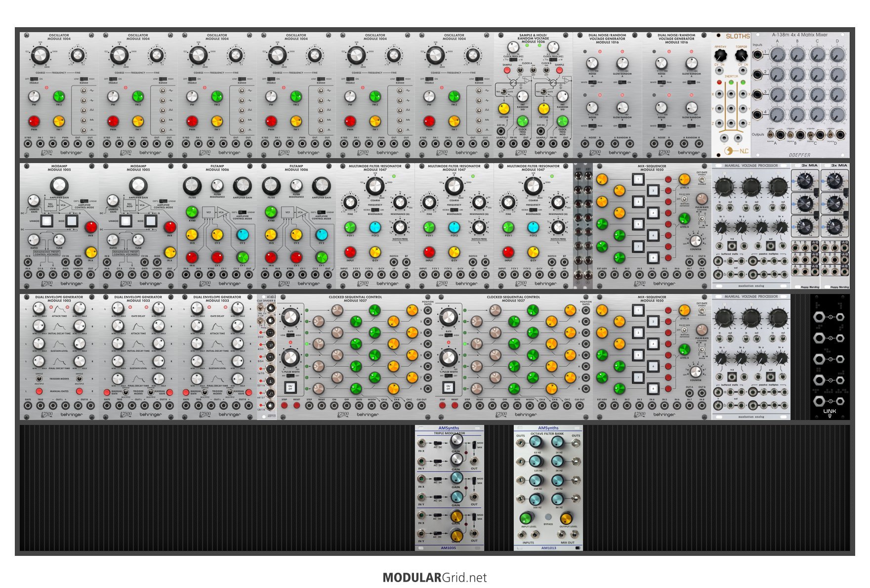The height and width of the screenshot is (588, 870).
Task: Select the 500 HZ output jack
Action: tap(521, 499)
